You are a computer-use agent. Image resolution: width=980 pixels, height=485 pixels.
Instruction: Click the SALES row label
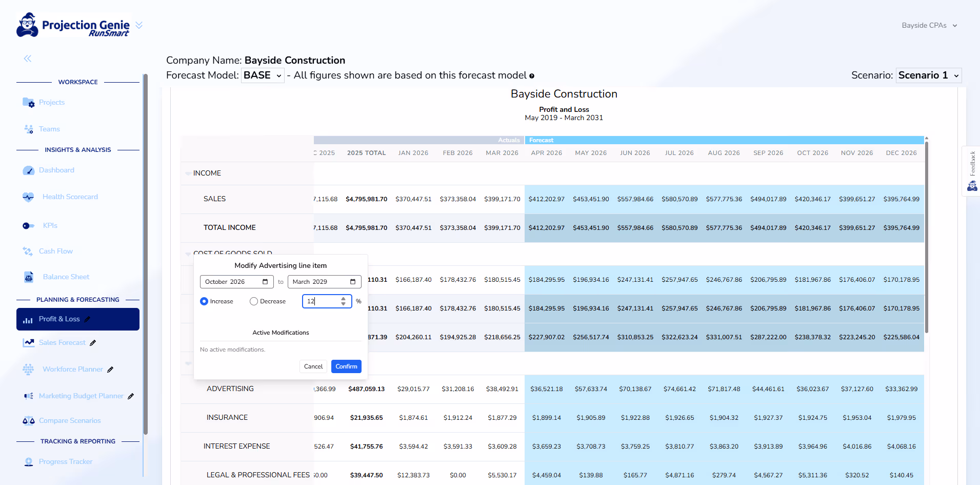point(214,199)
